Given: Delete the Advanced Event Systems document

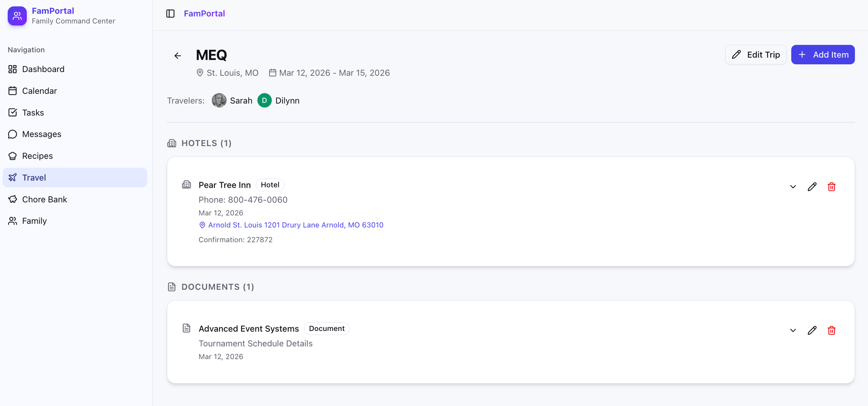Looking at the screenshot, I should pos(831,330).
